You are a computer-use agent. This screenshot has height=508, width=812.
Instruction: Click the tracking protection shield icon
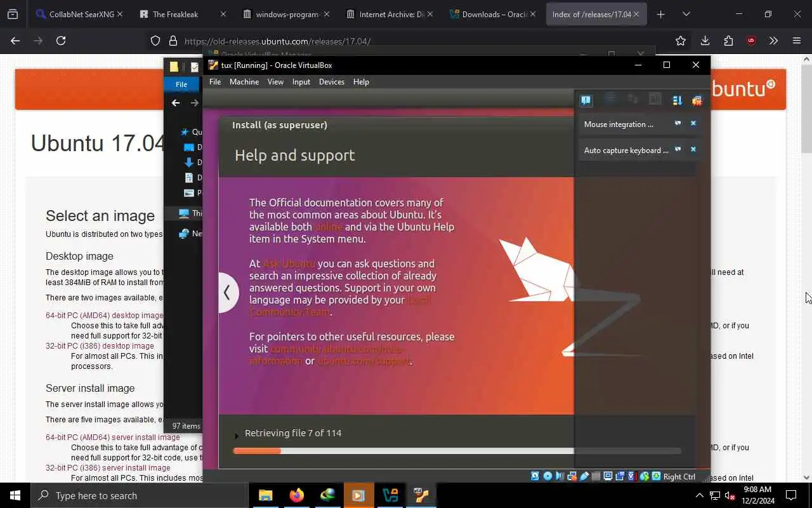point(155,41)
